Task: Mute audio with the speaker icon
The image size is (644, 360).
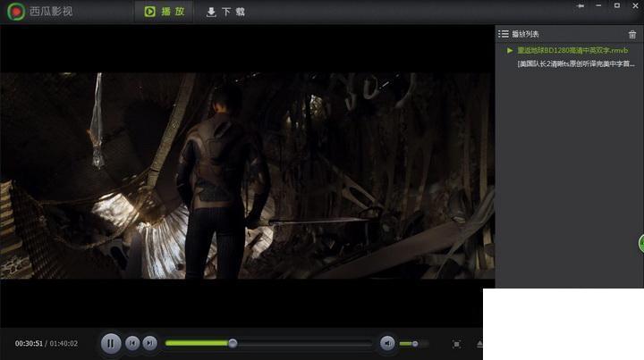Action: [x=387, y=343]
